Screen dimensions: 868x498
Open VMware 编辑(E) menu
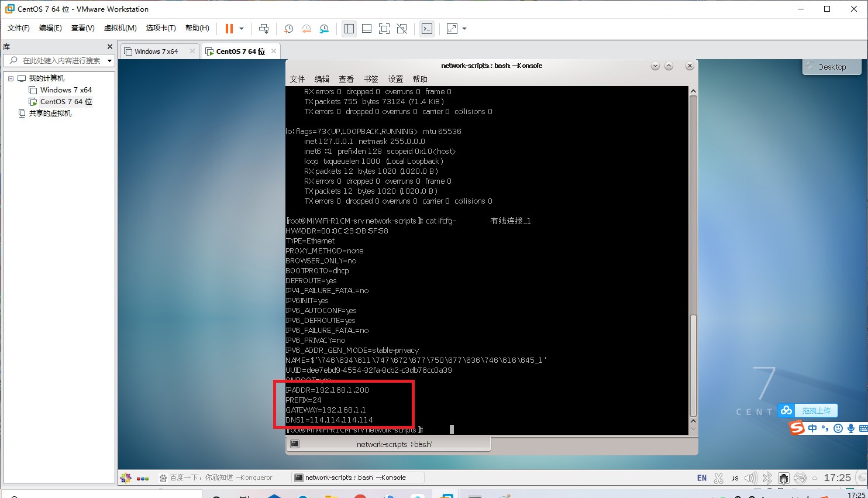coord(50,28)
